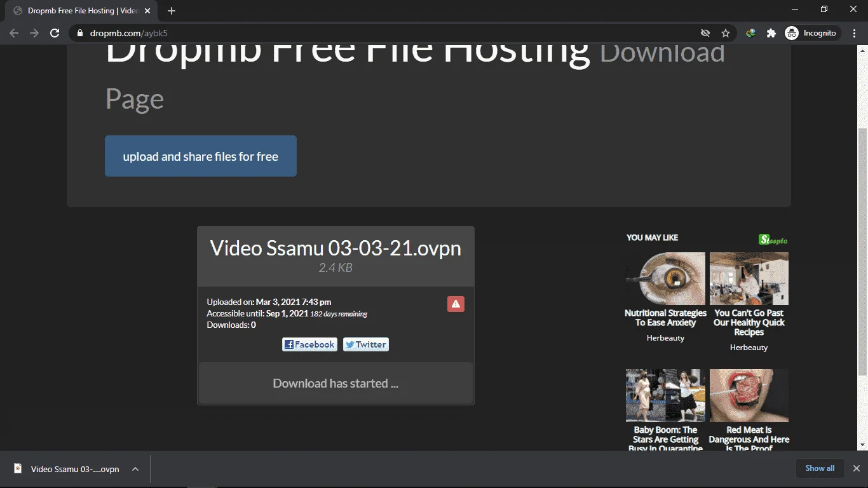Click upload and share files for free
868x488 pixels.
tap(201, 156)
